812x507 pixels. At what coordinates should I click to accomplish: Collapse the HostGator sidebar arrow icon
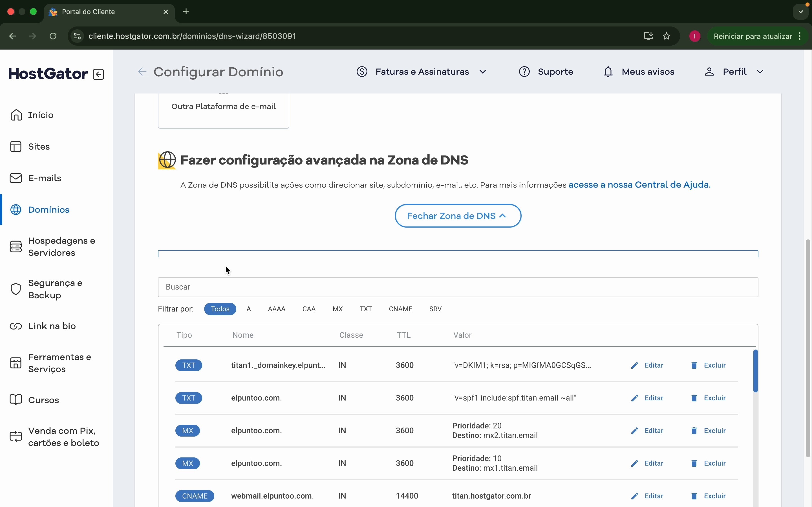98,74
